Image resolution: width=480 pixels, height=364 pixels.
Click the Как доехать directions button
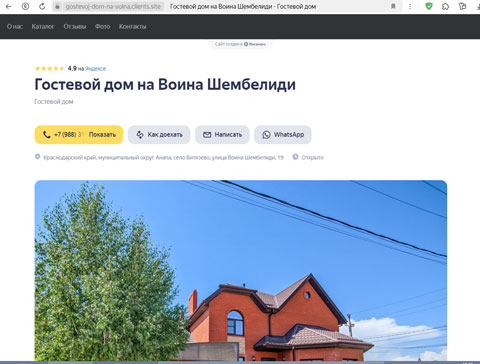click(x=159, y=135)
